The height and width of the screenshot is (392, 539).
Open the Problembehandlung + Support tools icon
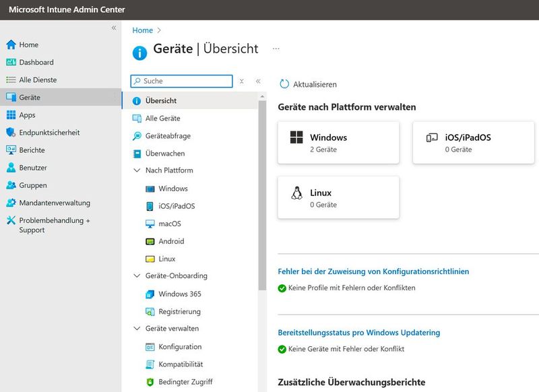(11, 220)
